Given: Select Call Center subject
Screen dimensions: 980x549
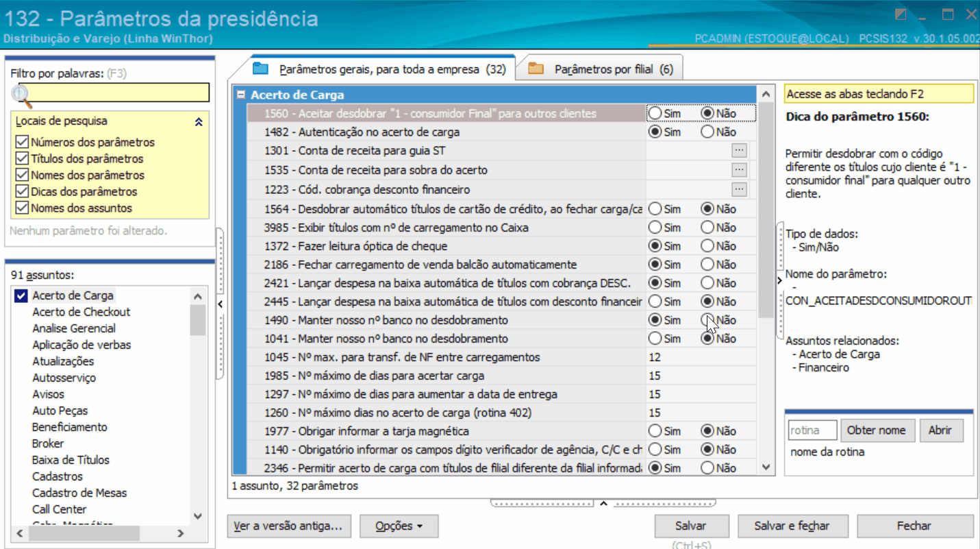Looking at the screenshot, I should coord(59,509).
